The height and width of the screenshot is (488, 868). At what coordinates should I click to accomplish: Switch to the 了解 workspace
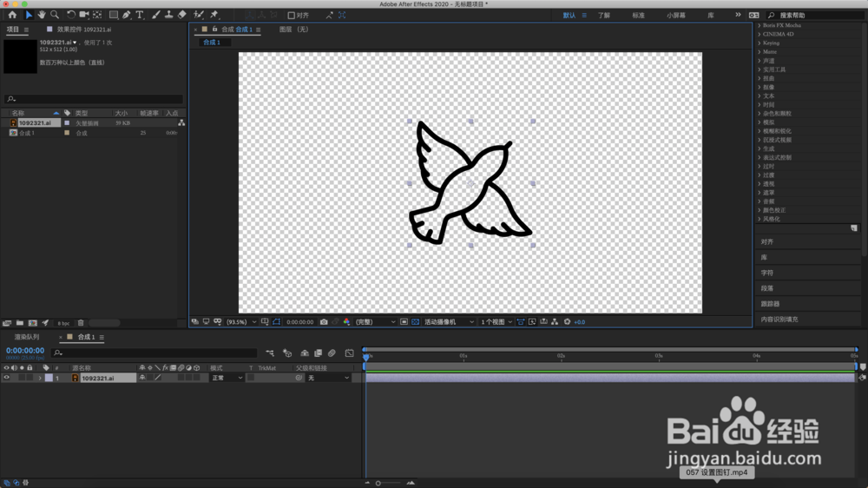603,16
